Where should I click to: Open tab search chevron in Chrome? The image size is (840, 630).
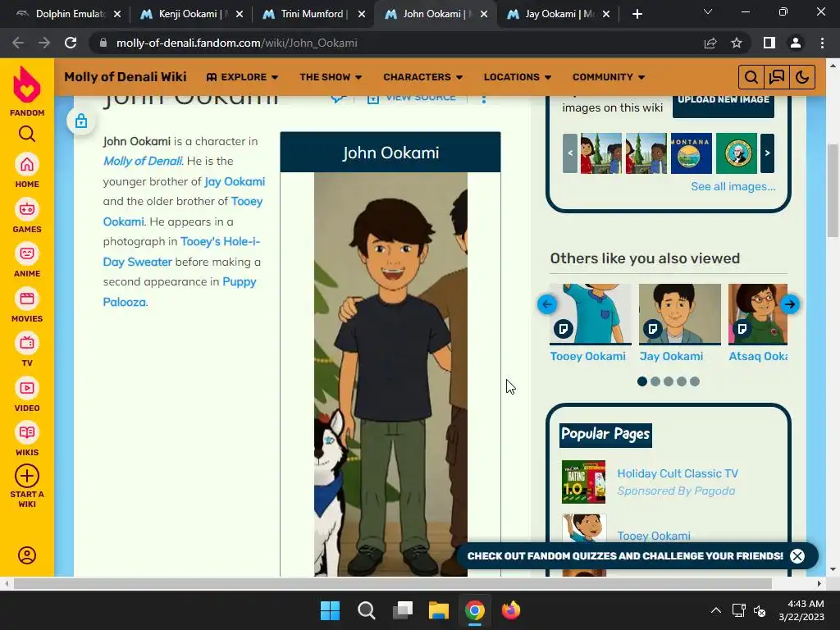708,11
